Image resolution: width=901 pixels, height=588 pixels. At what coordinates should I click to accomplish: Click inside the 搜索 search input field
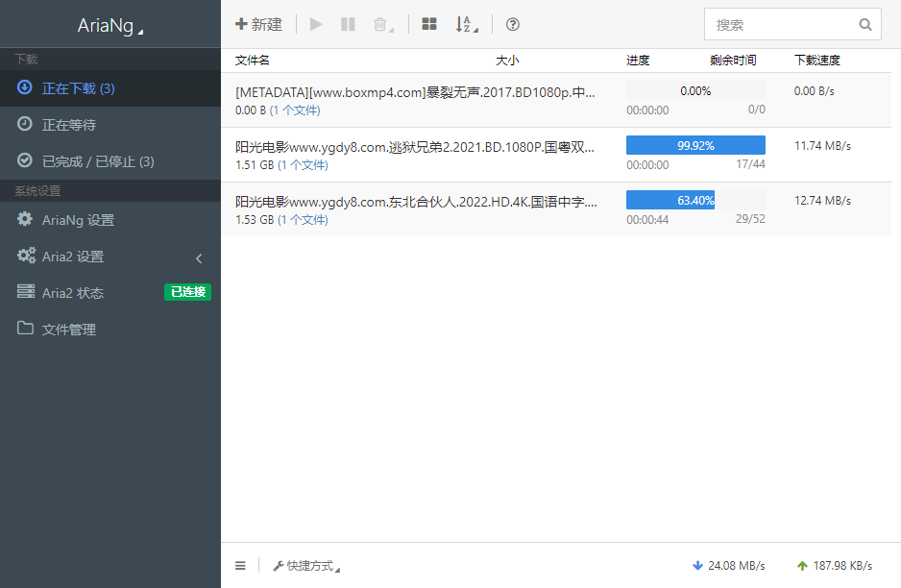coord(778,24)
